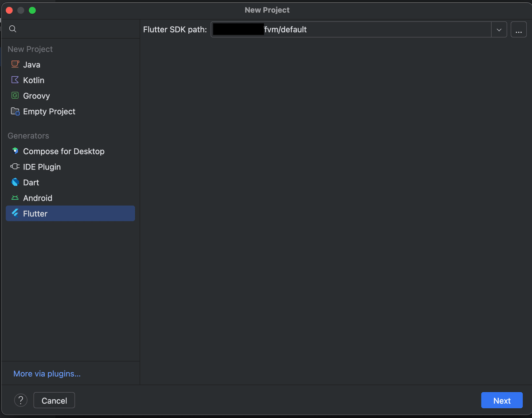
Task: Click the IDE Plugin plug icon
Action: pos(15,167)
